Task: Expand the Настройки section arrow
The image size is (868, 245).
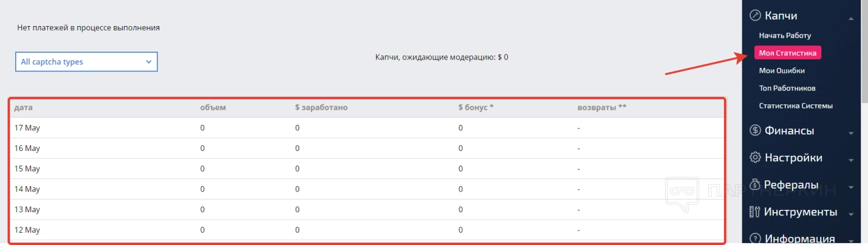Action: 851,160
